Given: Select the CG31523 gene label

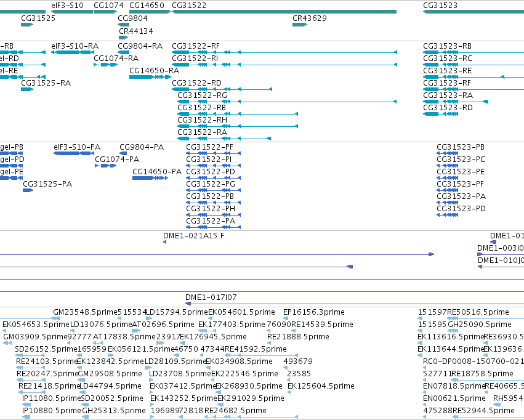Looking at the screenshot, I should click(x=440, y=6).
